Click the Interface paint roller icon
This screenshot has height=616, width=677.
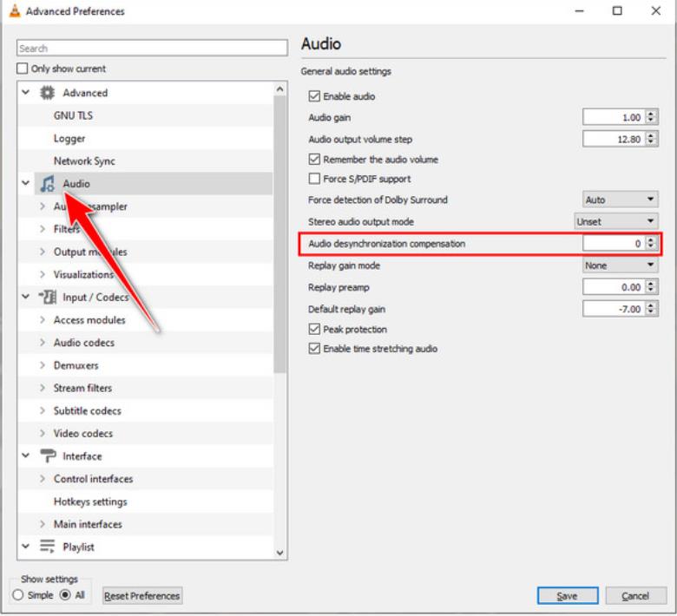[48, 455]
